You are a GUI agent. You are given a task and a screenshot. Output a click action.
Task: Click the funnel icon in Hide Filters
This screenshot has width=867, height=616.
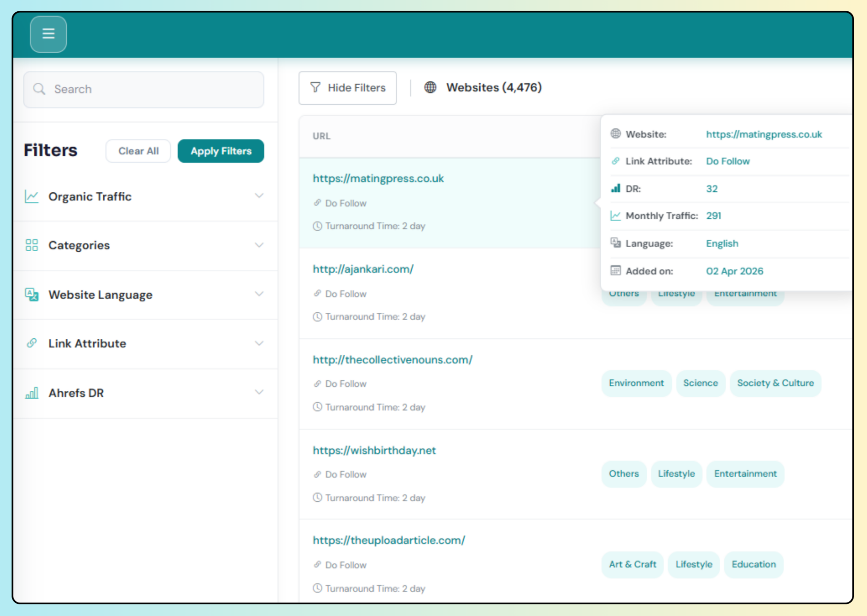[315, 88]
